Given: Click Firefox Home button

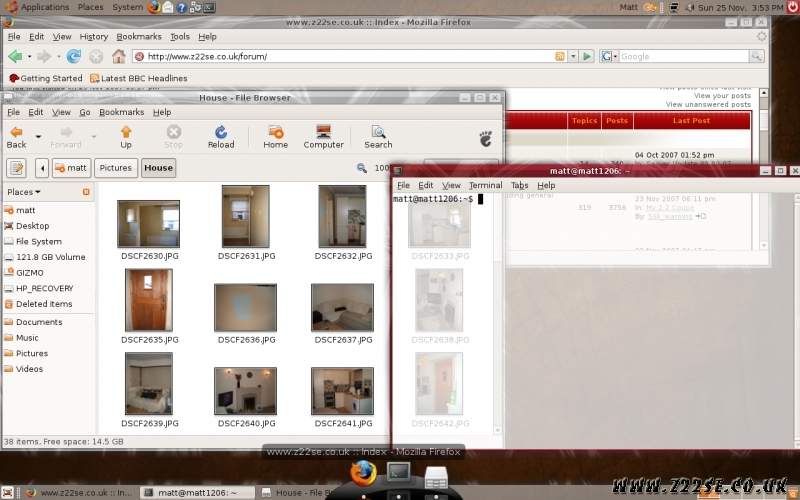Looking at the screenshot, I should point(118,56).
